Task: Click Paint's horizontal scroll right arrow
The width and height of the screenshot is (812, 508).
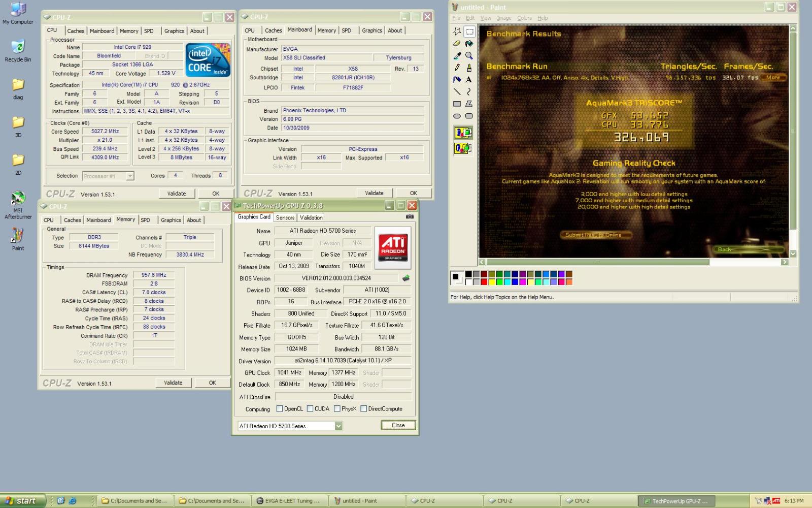Action: click(x=784, y=263)
